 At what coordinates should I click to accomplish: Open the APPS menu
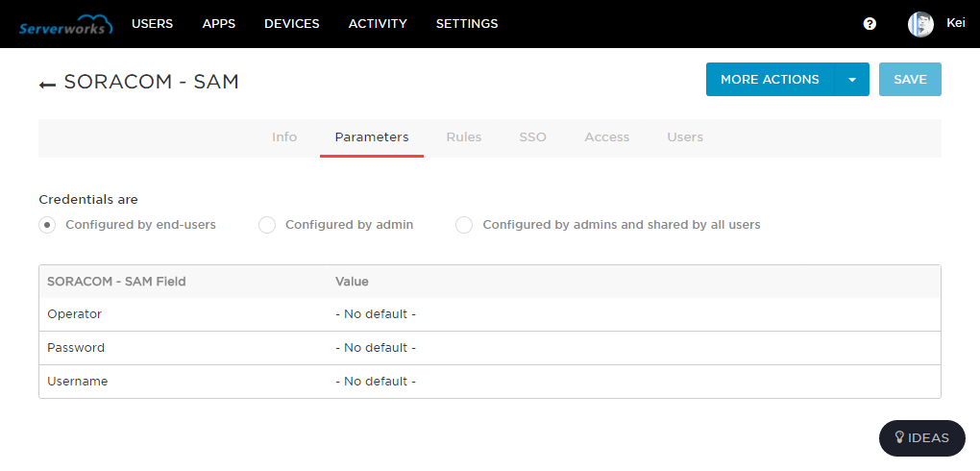pyautogui.click(x=219, y=24)
